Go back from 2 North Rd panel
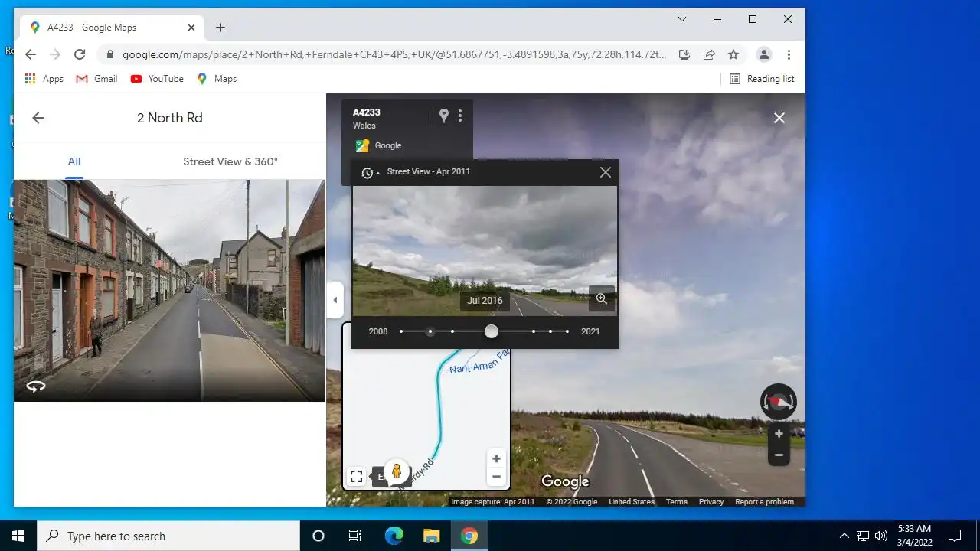 38,118
